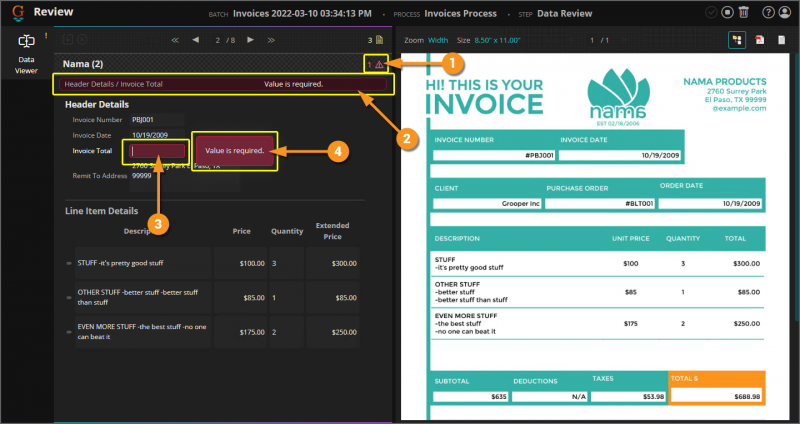Click the Invoice Number field with PBJ001

click(x=157, y=120)
